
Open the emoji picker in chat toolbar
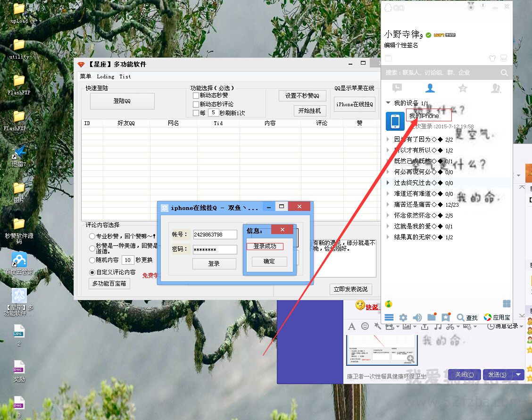pos(365,326)
